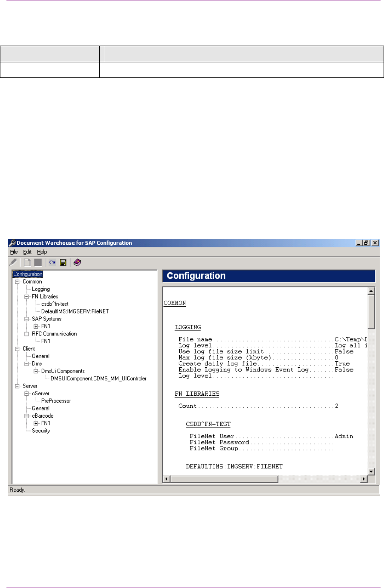Click the pencil edit toolbar icon

(x=14, y=262)
